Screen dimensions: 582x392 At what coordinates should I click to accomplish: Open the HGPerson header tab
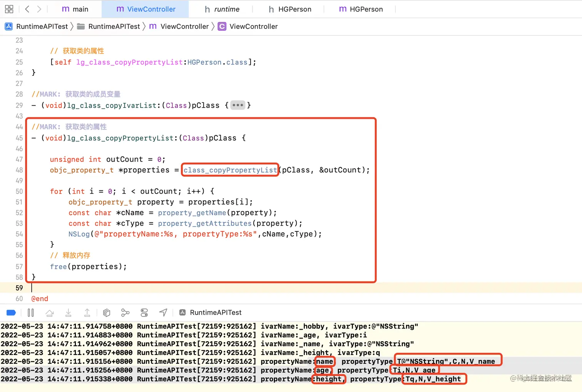coord(290,9)
